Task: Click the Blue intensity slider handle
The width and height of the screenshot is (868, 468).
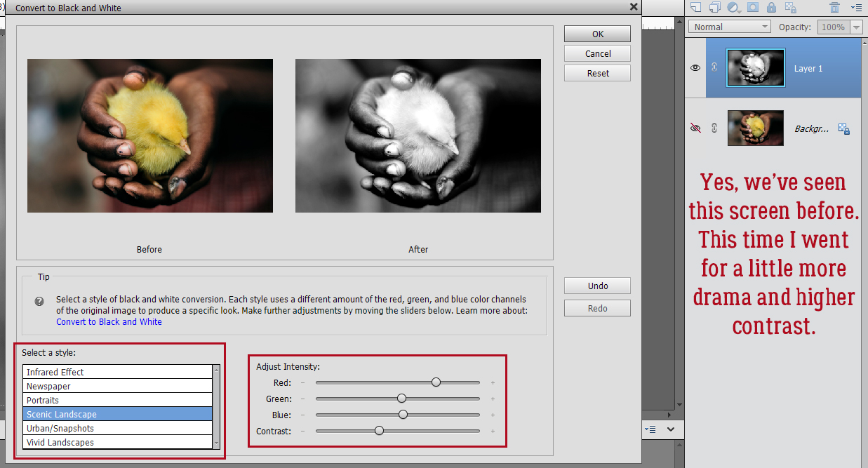Action: coord(403,414)
